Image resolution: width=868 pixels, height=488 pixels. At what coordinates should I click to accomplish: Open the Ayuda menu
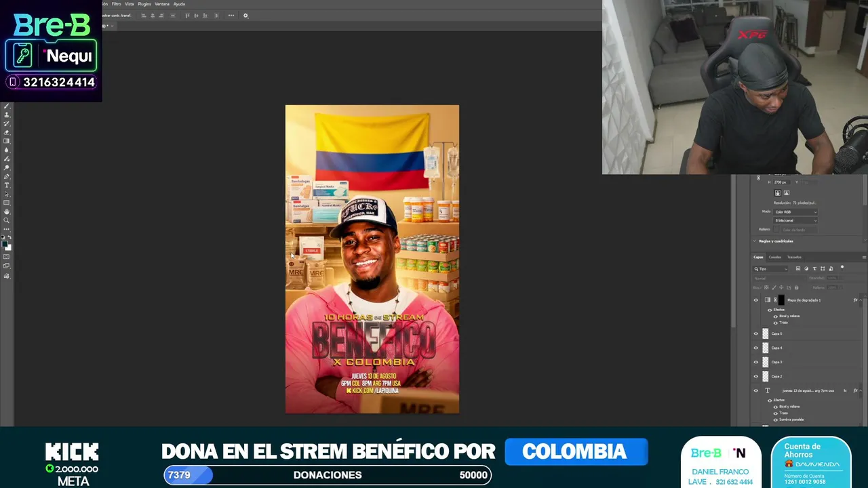click(x=179, y=4)
